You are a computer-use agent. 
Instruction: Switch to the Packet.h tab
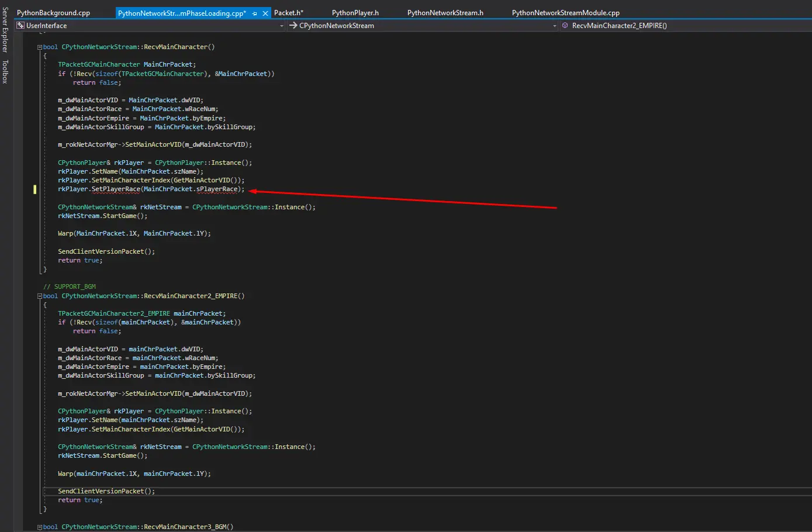tap(288, 13)
